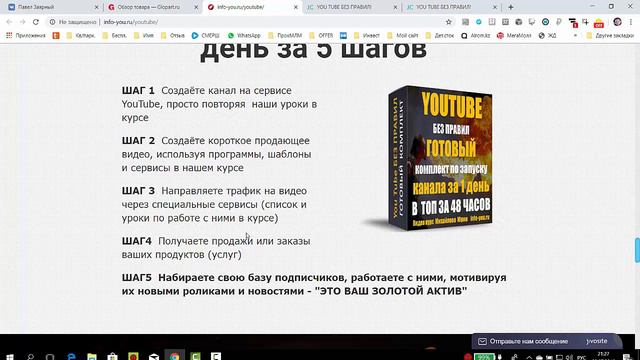The image size is (640, 360).
Task: Launch Microsoft Edge from the taskbar
Action: pos(71,357)
